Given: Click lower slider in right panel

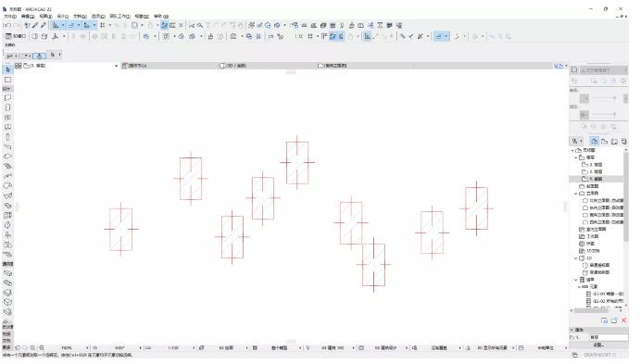Looking at the screenshot, I should click(x=604, y=115).
